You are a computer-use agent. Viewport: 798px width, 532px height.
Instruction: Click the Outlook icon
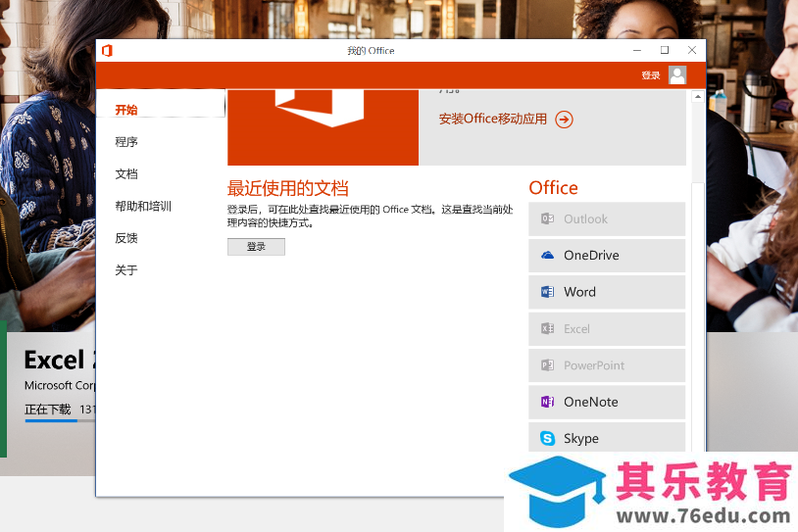click(x=548, y=218)
